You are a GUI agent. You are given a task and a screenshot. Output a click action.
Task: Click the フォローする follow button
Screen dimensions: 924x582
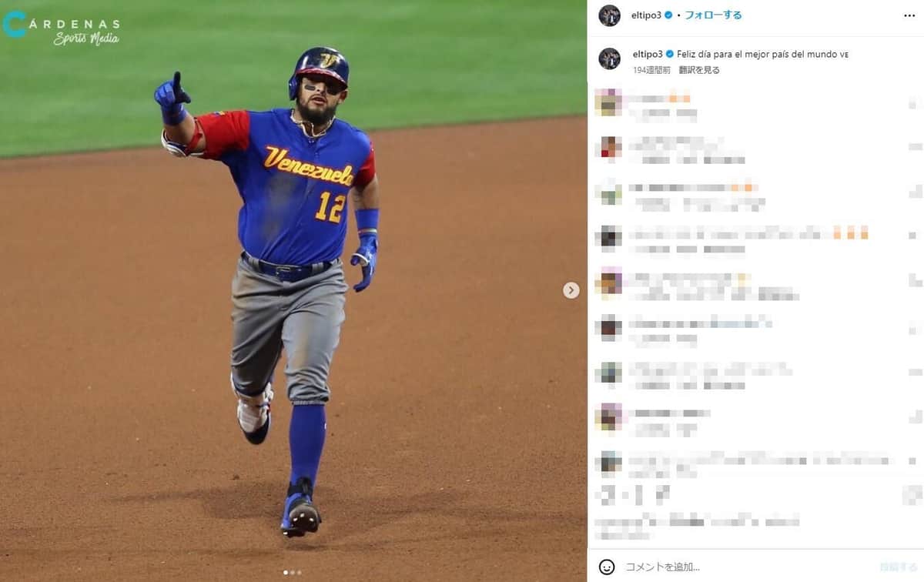pyautogui.click(x=713, y=15)
